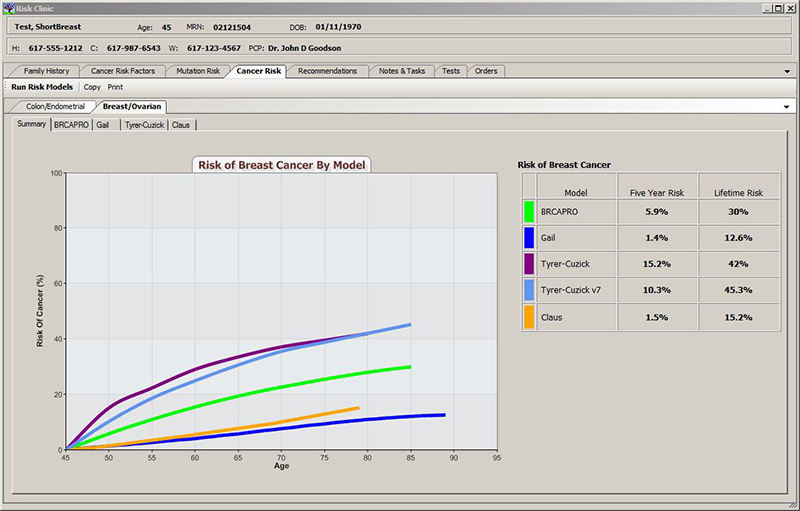Open the Notes & Tasks tab
Screen dimensions: 800x511
(402, 71)
